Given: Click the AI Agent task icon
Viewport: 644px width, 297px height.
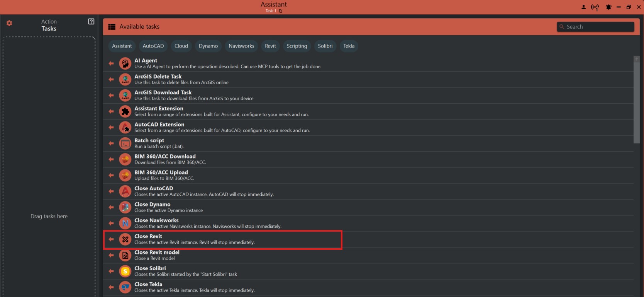Looking at the screenshot, I should [125, 63].
